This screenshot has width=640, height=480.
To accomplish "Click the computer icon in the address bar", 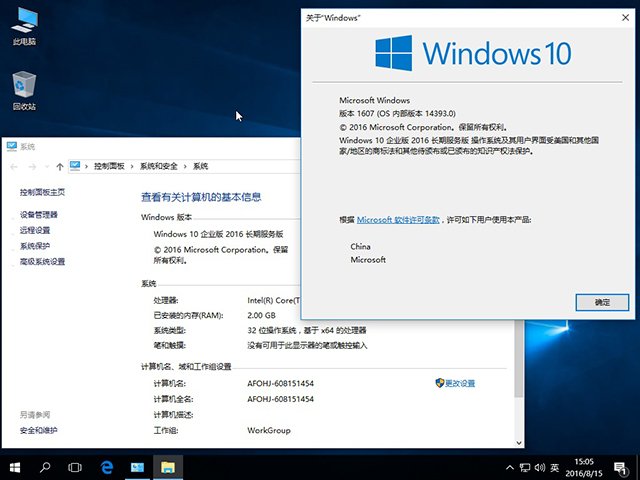I will click(x=75, y=166).
